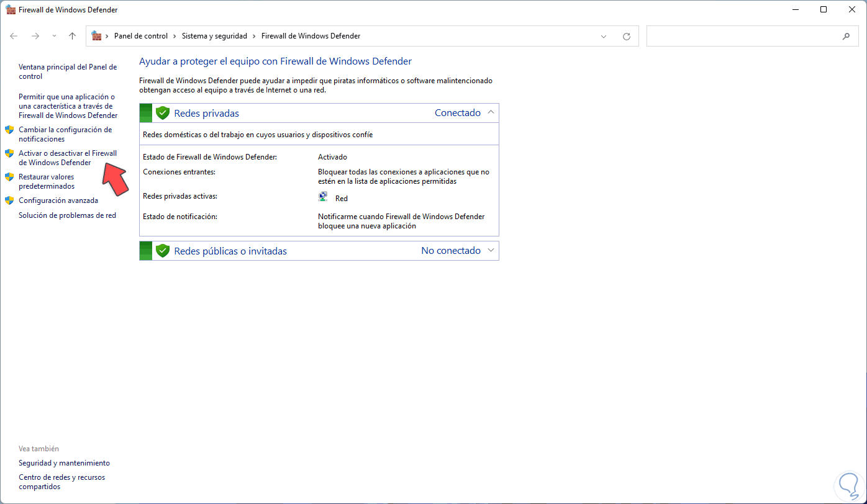Open Solución de problemas de red
This screenshot has height=504, width=867.
point(67,215)
